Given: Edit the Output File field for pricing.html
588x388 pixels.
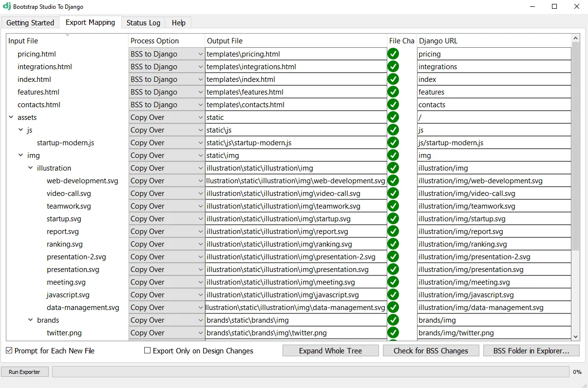Looking at the screenshot, I should (296, 54).
